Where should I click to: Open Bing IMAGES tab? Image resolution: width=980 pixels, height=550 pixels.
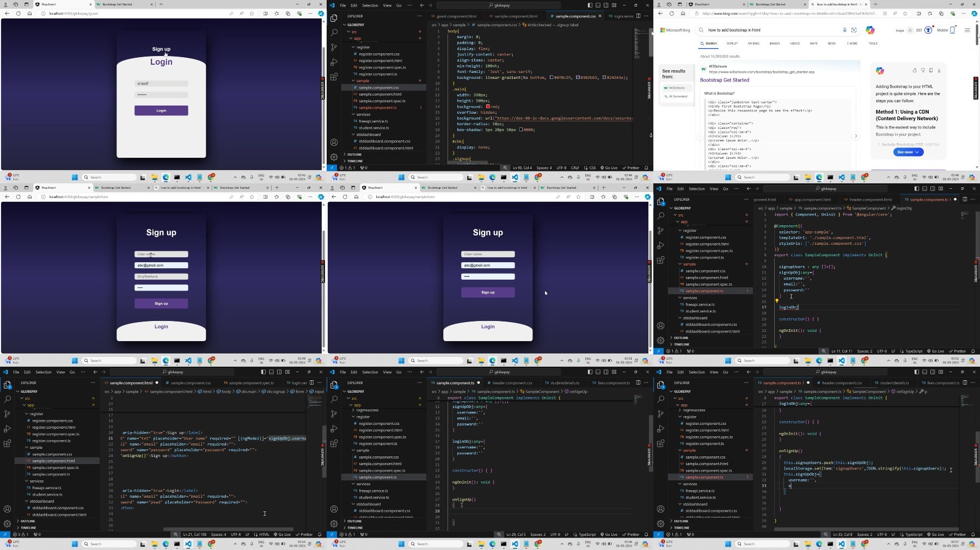click(x=774, y=44)
